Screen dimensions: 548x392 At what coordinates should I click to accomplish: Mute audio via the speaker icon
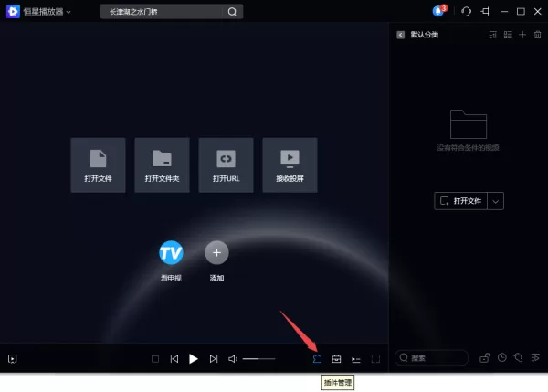coord(233,359)
